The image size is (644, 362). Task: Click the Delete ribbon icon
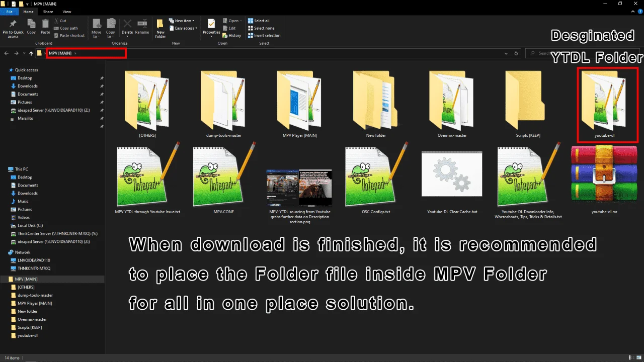point(127,27)
